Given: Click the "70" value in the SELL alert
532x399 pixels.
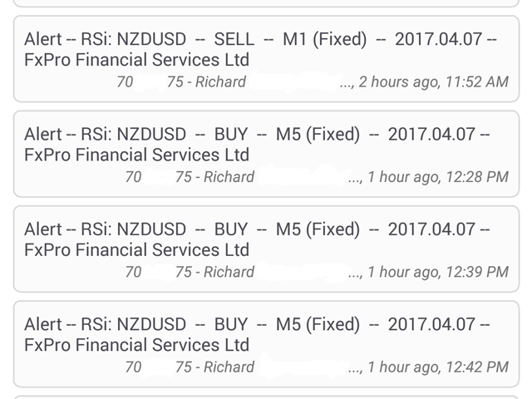Looking at the screenshot, I should point(125,81).
